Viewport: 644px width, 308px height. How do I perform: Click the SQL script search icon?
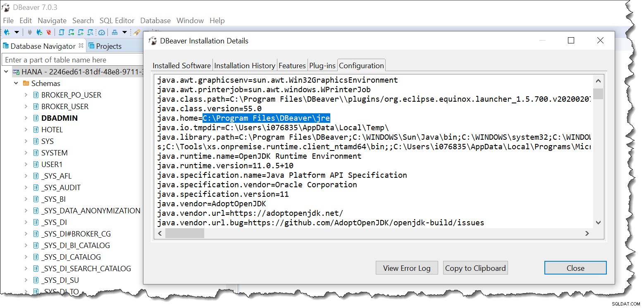click(90, 32)
